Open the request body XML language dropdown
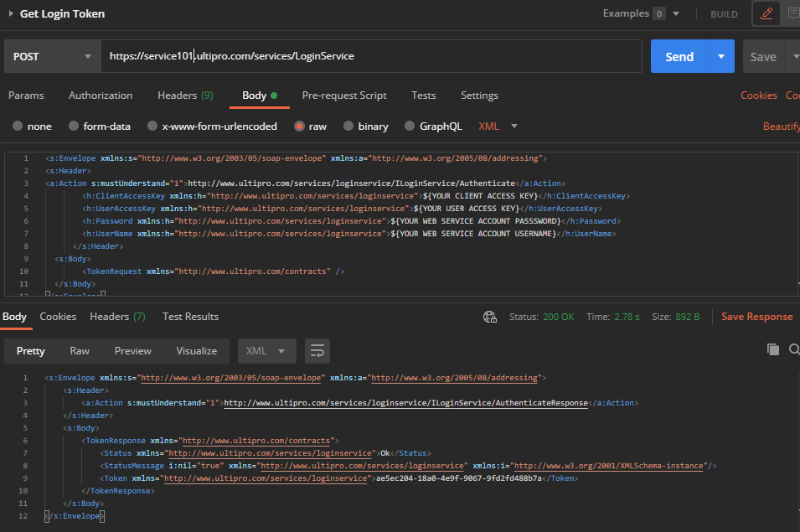The height and width of the screenshot is (532, 800). point(498,126)
